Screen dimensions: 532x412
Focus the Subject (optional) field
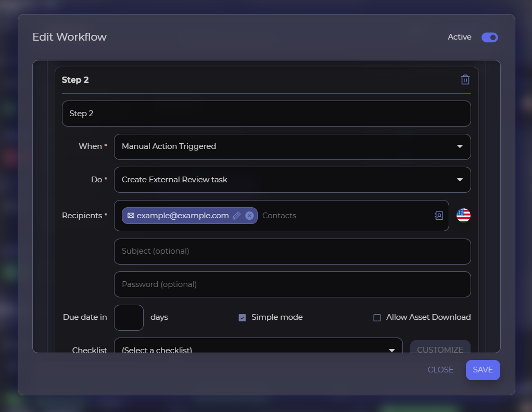coord(292,252)
